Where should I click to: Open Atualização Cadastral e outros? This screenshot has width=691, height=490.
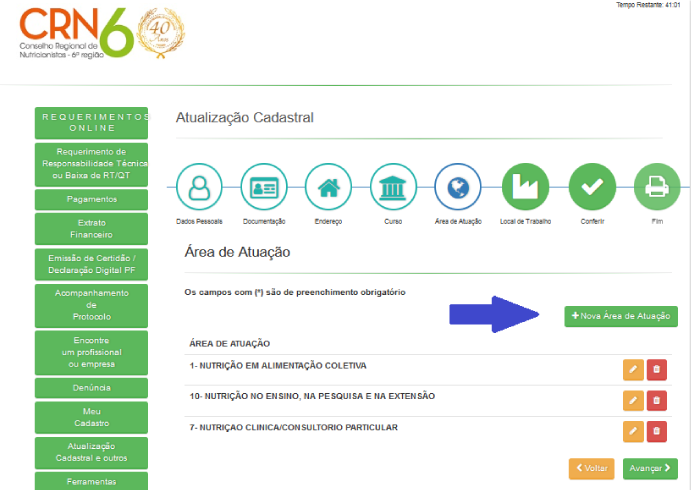[91, 453]
